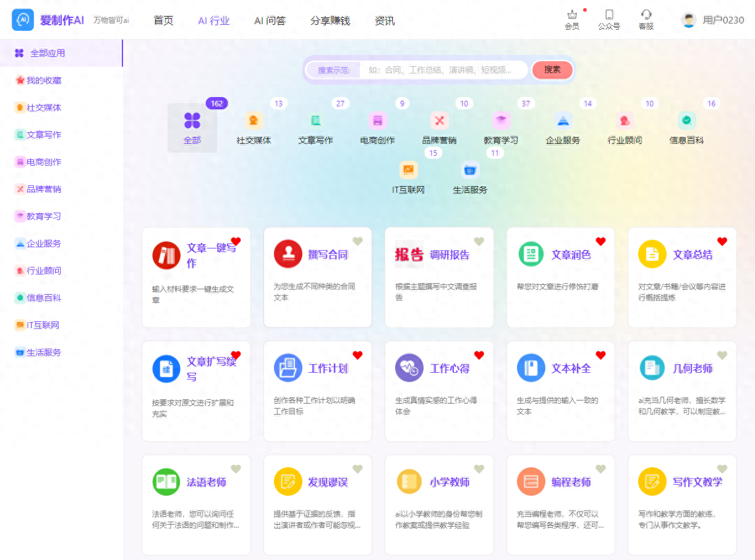Click the 工作心得 heart-monitor icon
The height and width of the screenshot is (560, 755).
409,368
